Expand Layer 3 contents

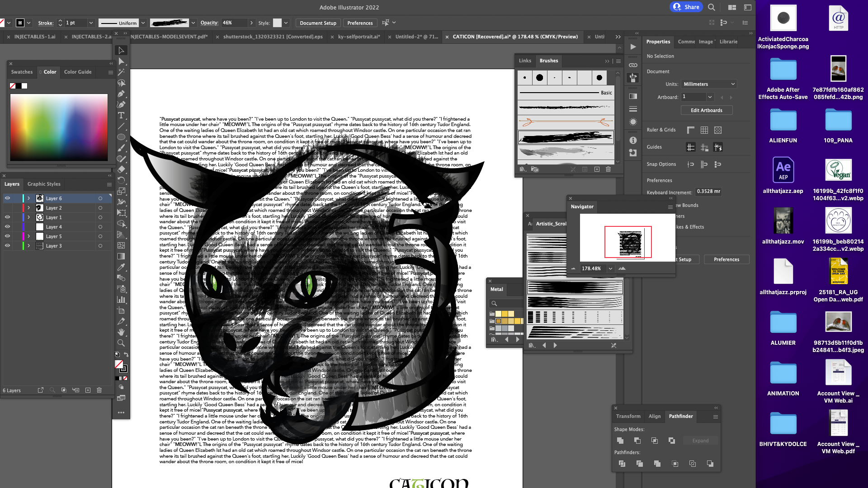[28, 246]
